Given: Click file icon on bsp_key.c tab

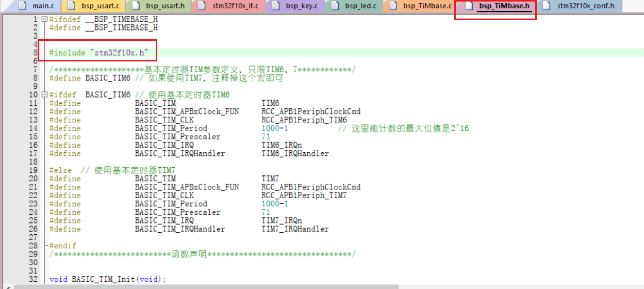Looking at the screenshot, I should pos(276,6).
